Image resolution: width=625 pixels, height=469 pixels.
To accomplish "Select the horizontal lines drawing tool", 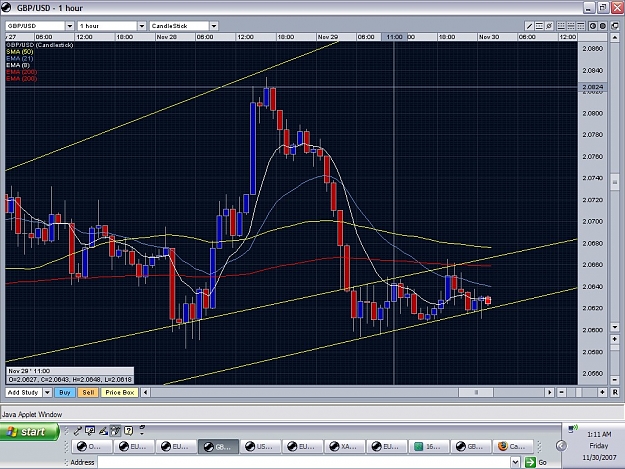I will pyautogui.click(x=539, y=26).
